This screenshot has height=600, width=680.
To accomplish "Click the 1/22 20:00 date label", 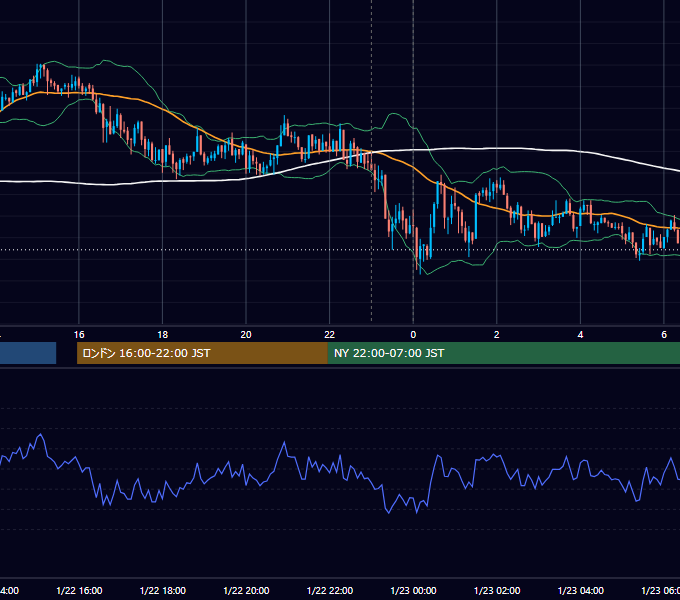I will pos(246,590).
